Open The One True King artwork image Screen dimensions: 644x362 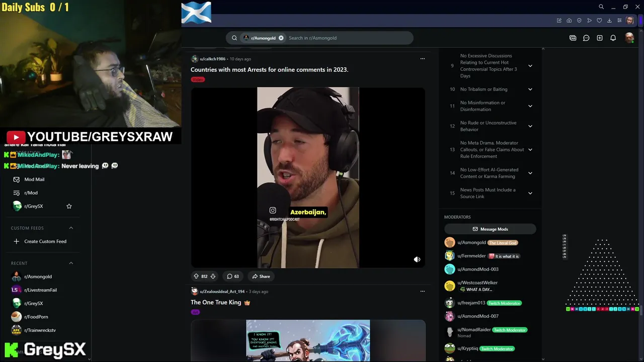[308, 340]
